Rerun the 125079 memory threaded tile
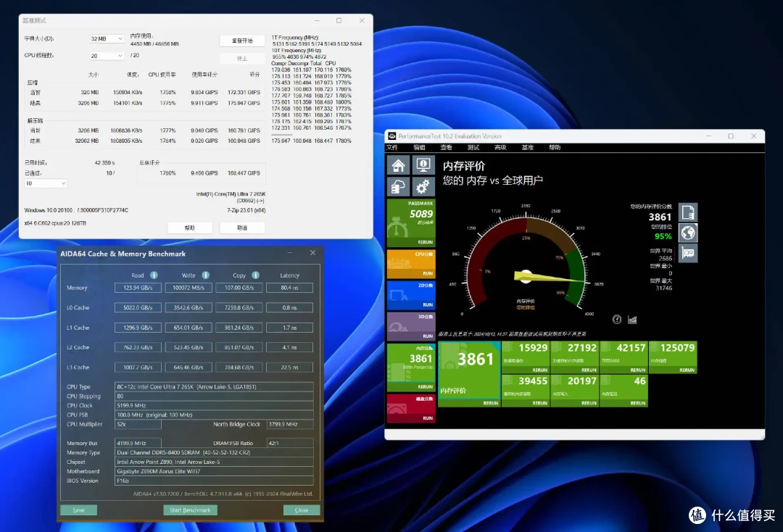 point(687,370)
